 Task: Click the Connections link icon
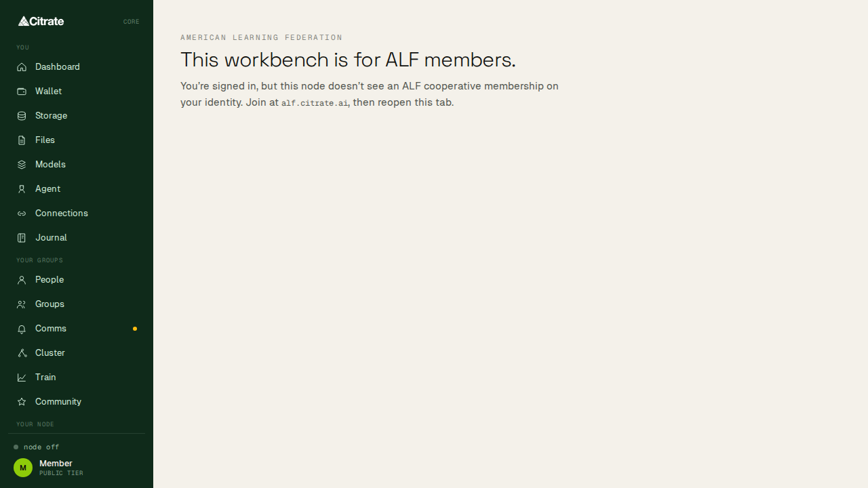(x=22, y=213)
